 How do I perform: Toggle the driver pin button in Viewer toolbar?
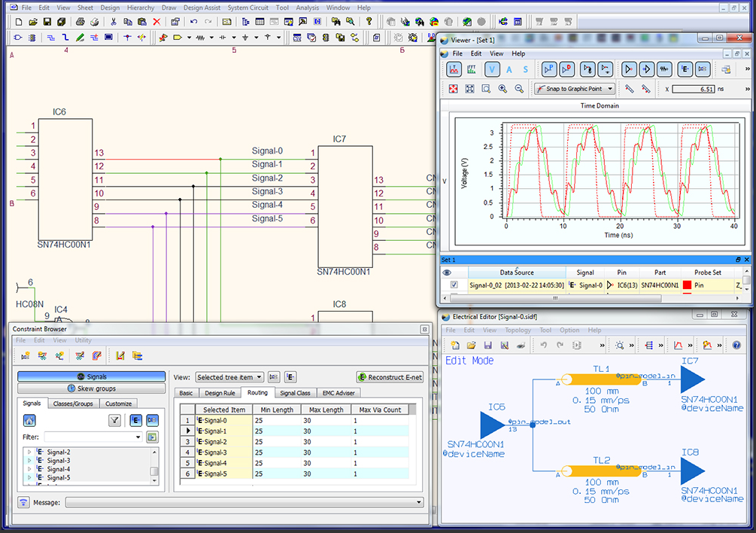[629, 69]
